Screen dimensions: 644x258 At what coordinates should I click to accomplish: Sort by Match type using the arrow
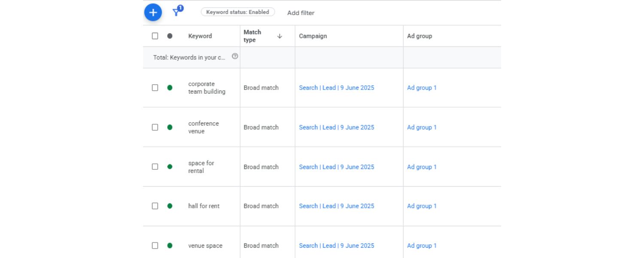click(279, 36)
